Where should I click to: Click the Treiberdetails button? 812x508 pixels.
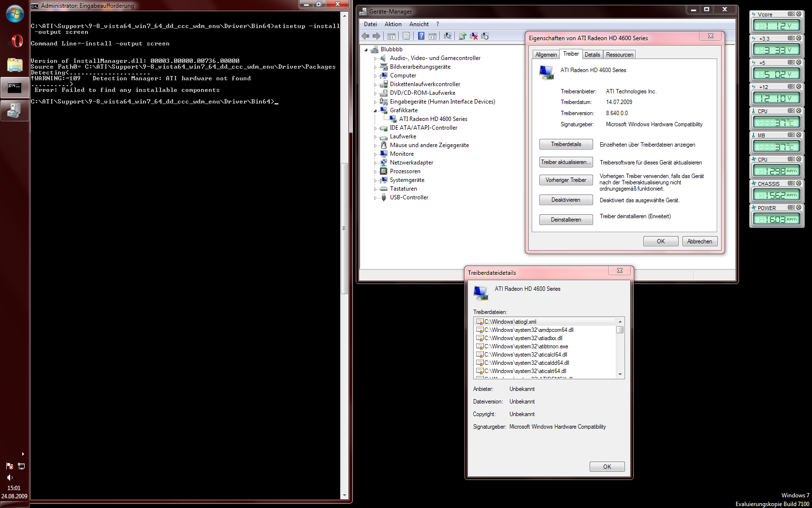pyautogui.click(x=566, y=144)
